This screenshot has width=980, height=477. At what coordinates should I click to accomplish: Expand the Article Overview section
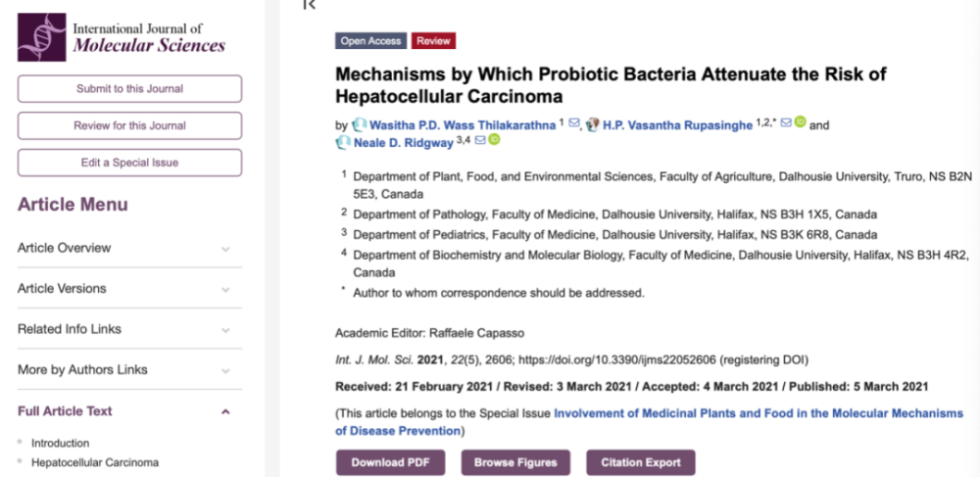tap(225, 249)
